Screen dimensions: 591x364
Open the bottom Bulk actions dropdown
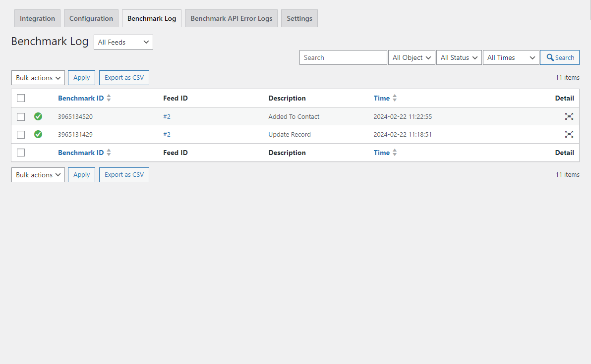coord(38,175)
